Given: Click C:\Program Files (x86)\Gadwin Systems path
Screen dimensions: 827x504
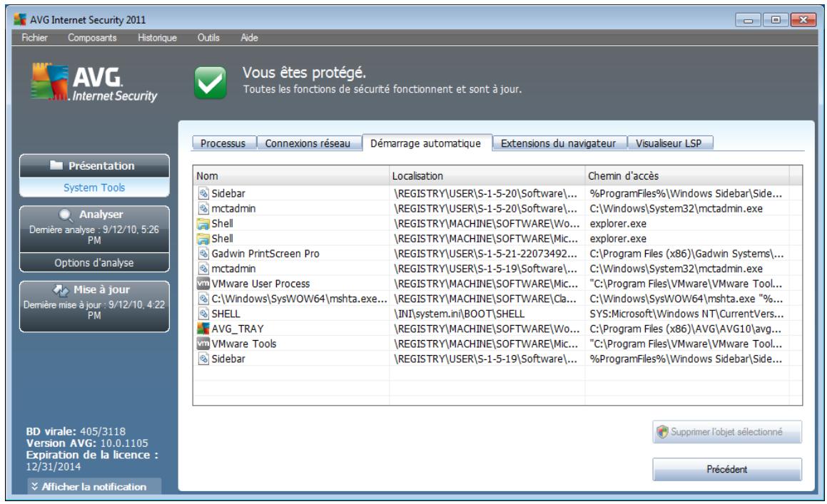Looking at the screenshot, I should (686, 254).
